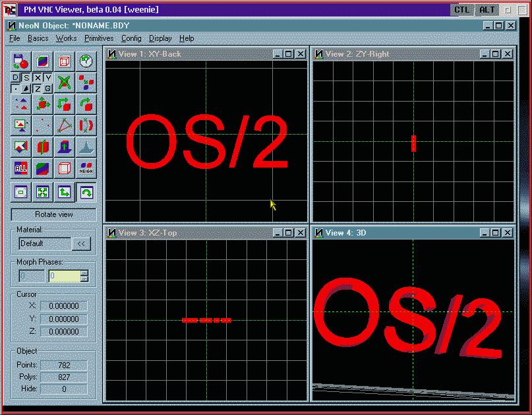The height and width of the screenshot is (415, 532).
Task: Click the yellow Morph Phases spin field
Action: tap(65, 276)
